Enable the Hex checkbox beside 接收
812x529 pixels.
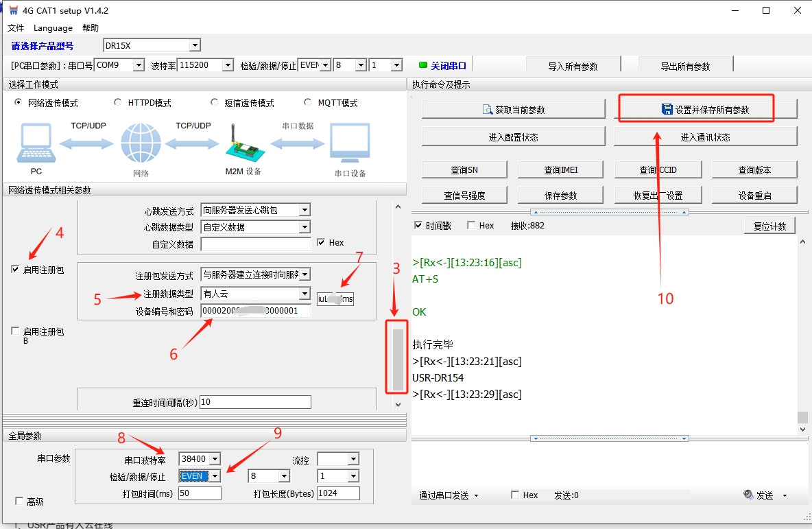471,225
